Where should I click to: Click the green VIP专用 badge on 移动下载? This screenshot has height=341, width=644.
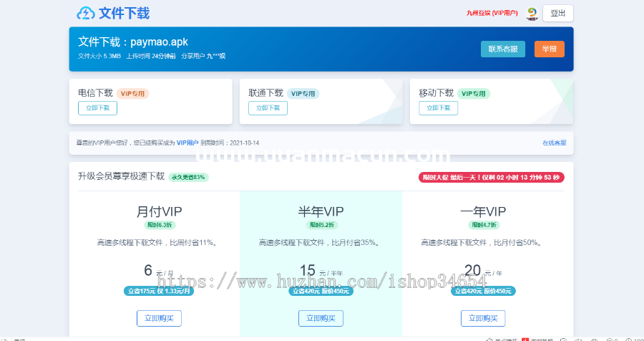[474, 93]
